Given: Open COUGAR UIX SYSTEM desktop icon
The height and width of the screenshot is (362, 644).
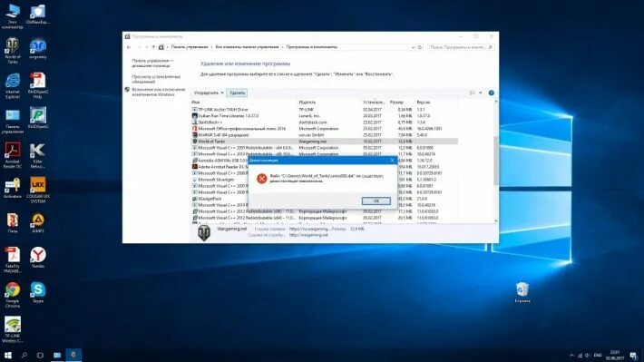Looking at the screenshot, I should click(38, 191).
